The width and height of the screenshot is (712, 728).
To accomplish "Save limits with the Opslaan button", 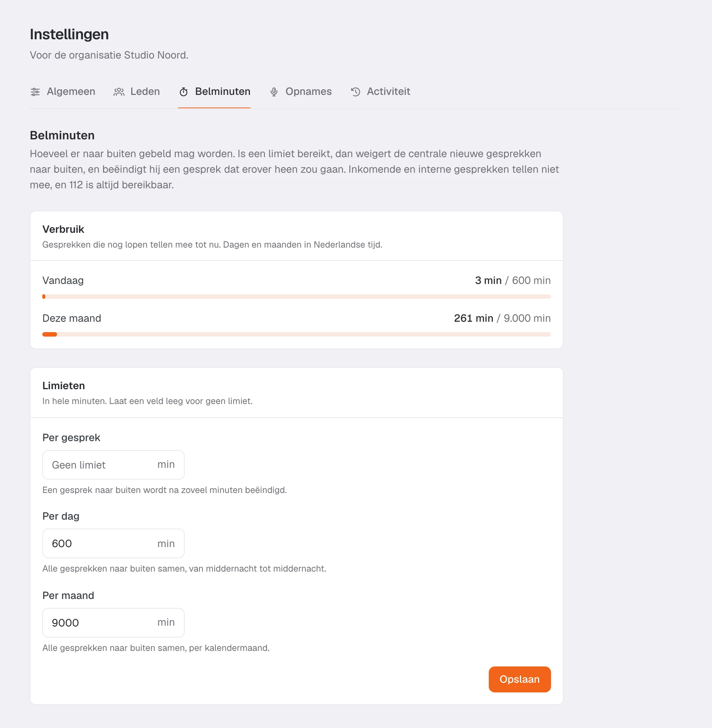I will pyautogui.click(x=520, y=679).
